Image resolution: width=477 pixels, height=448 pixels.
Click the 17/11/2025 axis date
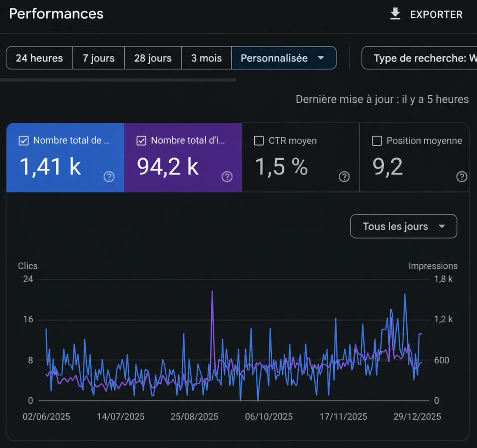[343, 416]
